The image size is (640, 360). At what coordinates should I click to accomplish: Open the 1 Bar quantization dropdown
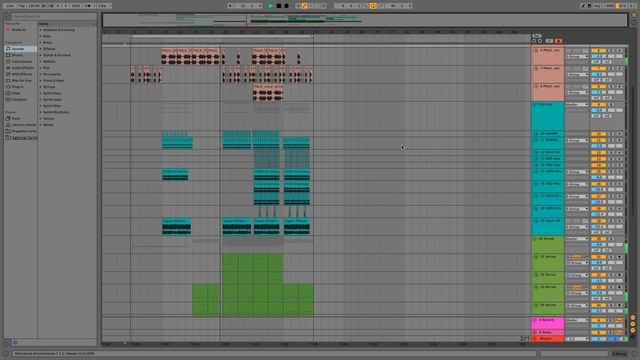click(x=104, y=6)
